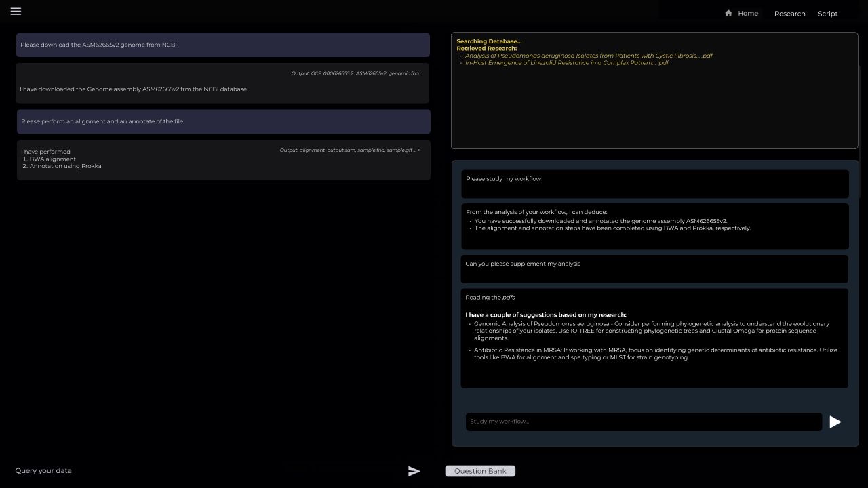868x488 pixels.
Task: Select the 'supplement my analysis' message
Action: (654, 268)
